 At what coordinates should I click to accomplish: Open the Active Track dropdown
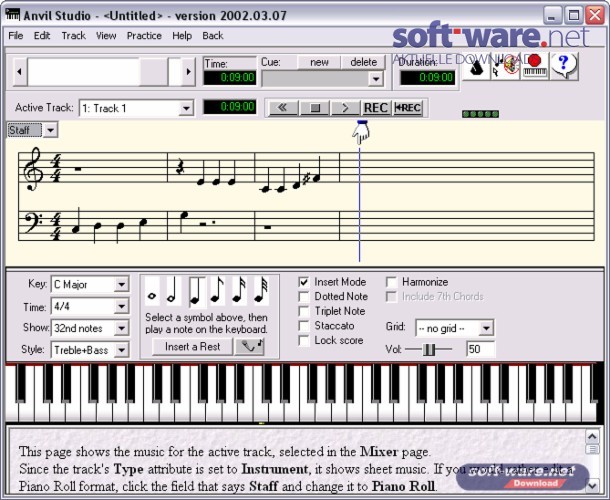click(x=186, y=108)
